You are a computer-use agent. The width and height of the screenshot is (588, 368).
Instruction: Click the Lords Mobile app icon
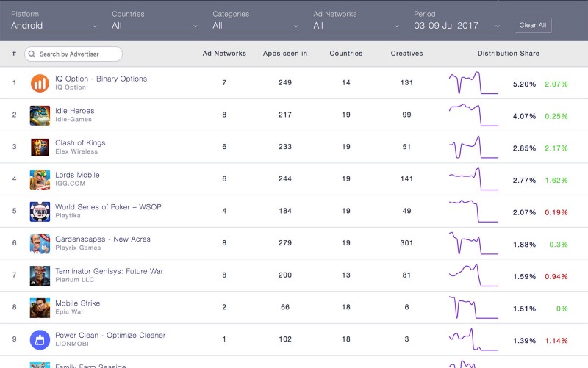[40, 179]
